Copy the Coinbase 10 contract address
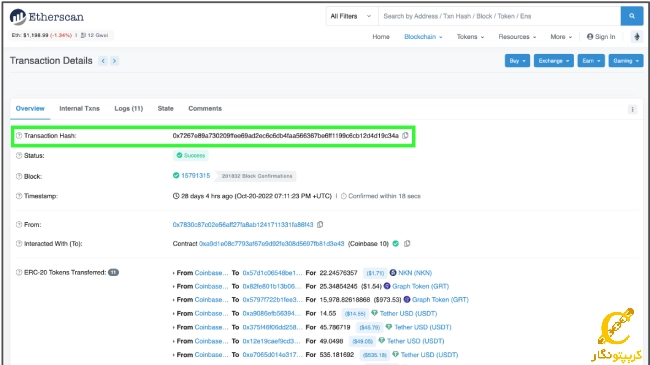 coord(407,243)
